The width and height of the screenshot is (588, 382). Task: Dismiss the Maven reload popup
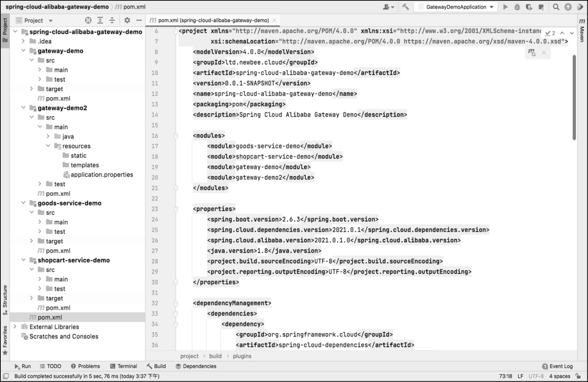click(x=543, y=53)
